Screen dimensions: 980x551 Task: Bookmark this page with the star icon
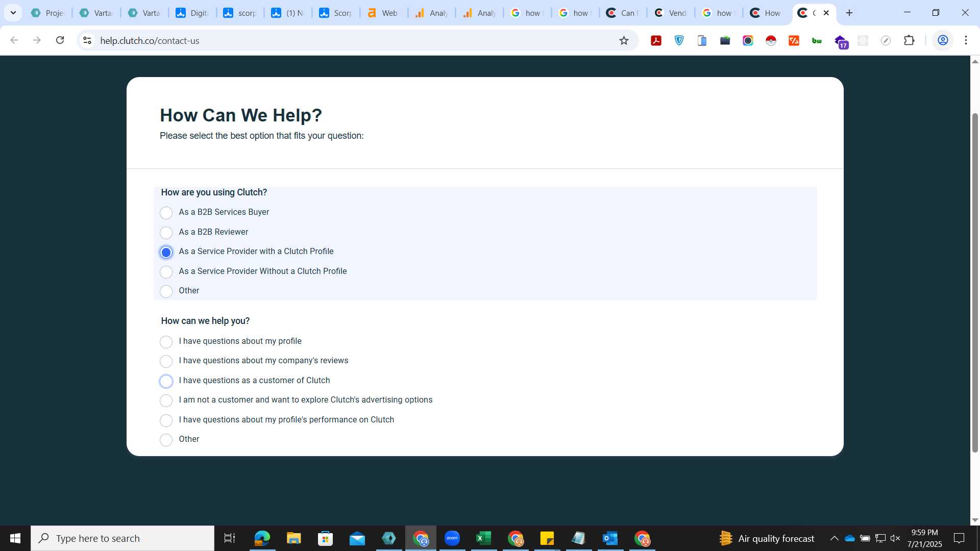point(624,40)
